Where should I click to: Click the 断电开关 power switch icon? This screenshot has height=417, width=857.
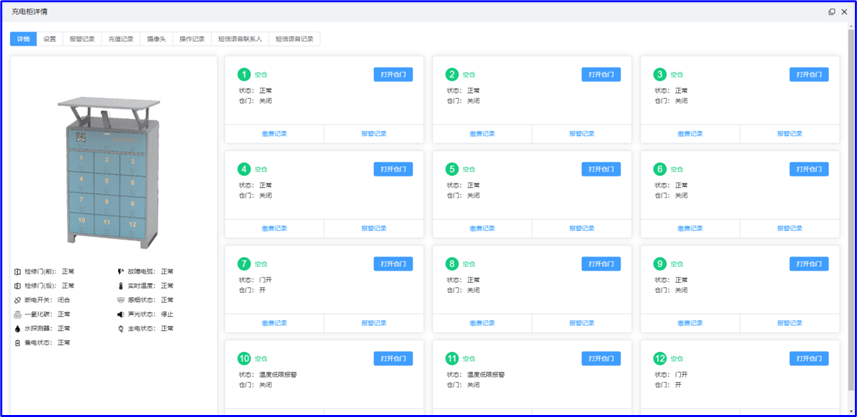click(x=18, y=300)
